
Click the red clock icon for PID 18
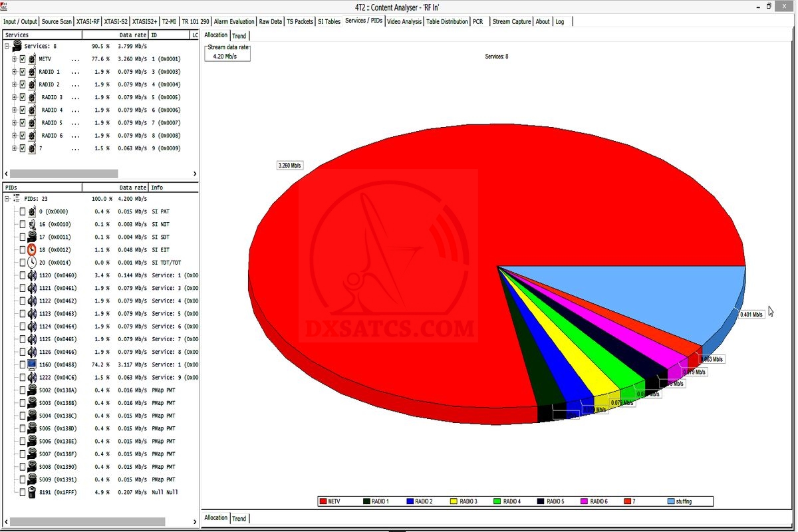point(31,250)
